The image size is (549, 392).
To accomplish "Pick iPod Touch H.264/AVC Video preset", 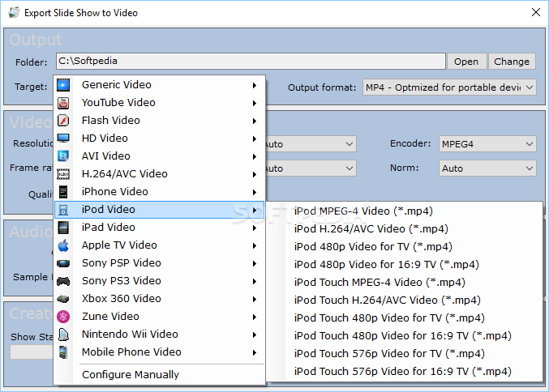I will [x=404, y=300].
